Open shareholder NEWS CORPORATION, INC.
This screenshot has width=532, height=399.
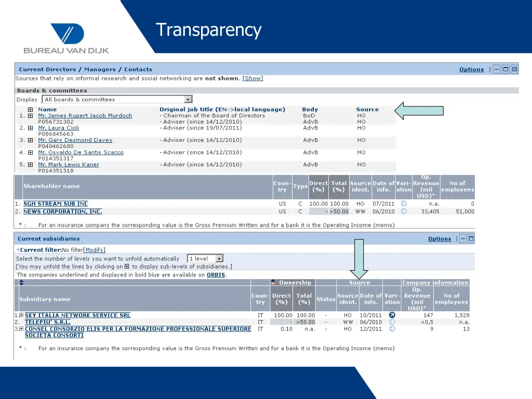63,211
